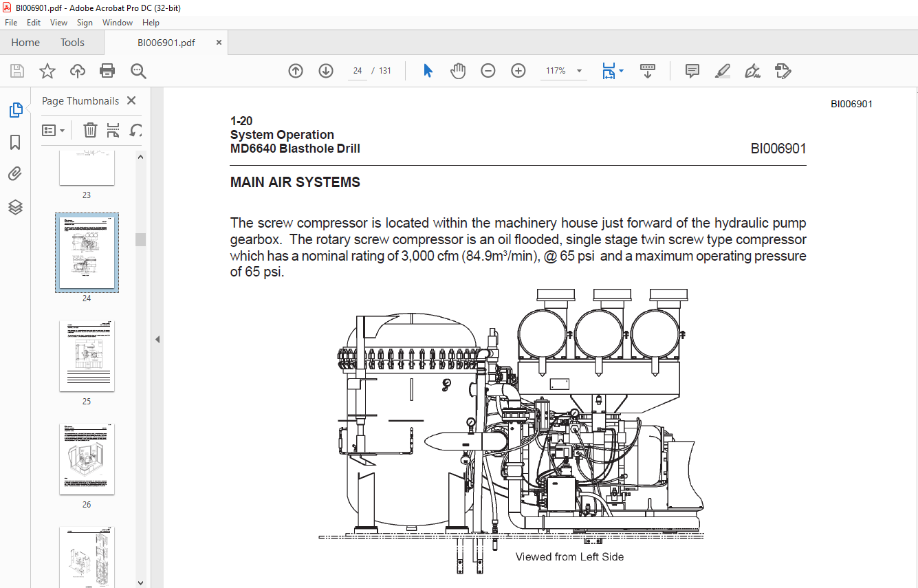This screenshot has width=918, height=588.
Task: Open thumbnail options dropdown menu
Action: coord(54,130)
